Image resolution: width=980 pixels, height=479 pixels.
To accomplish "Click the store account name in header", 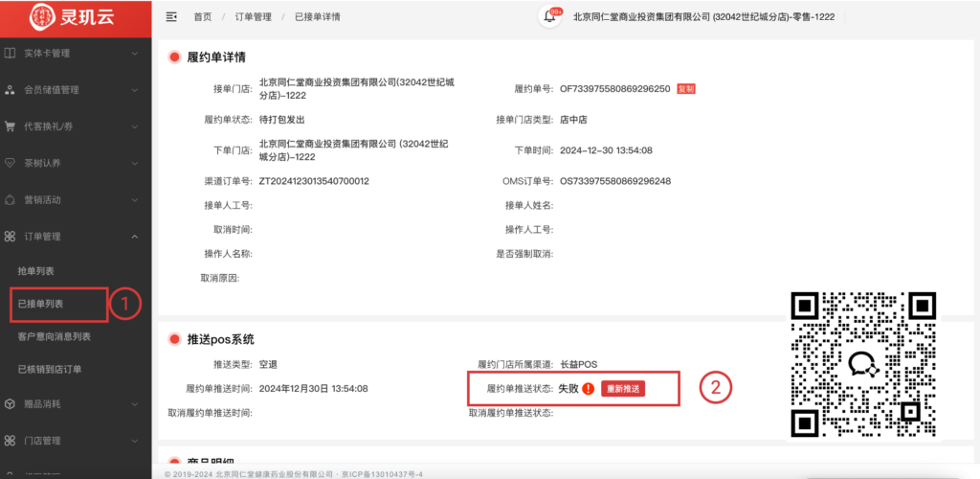I will click(703, 17).
